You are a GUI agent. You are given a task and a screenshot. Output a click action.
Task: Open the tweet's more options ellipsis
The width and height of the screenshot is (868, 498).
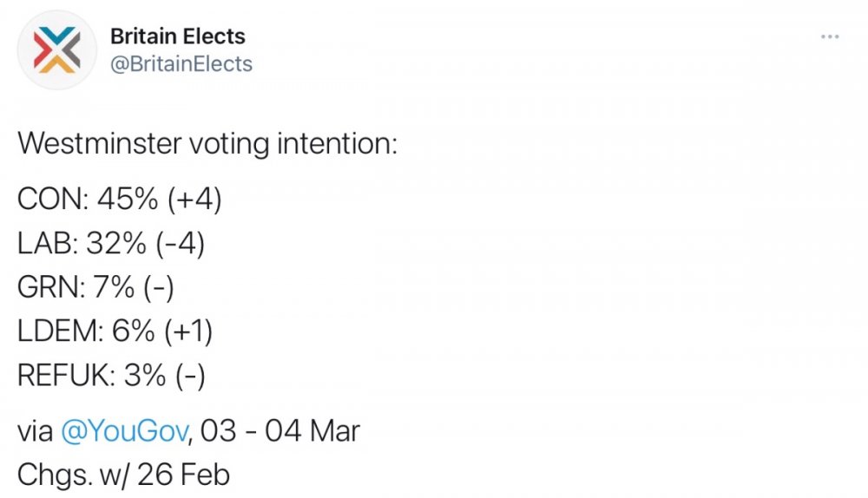pyautogui.click(x=830, y=36)
